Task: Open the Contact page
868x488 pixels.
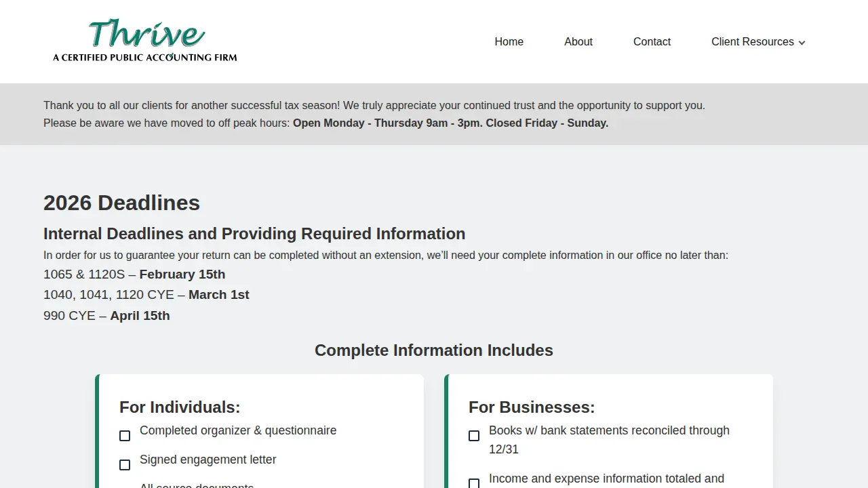Action: coord(652,42)
